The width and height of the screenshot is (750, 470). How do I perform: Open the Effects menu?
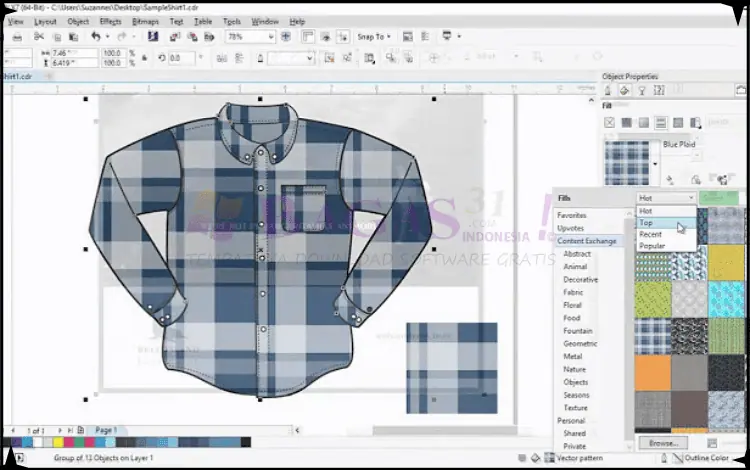point(110,21)
